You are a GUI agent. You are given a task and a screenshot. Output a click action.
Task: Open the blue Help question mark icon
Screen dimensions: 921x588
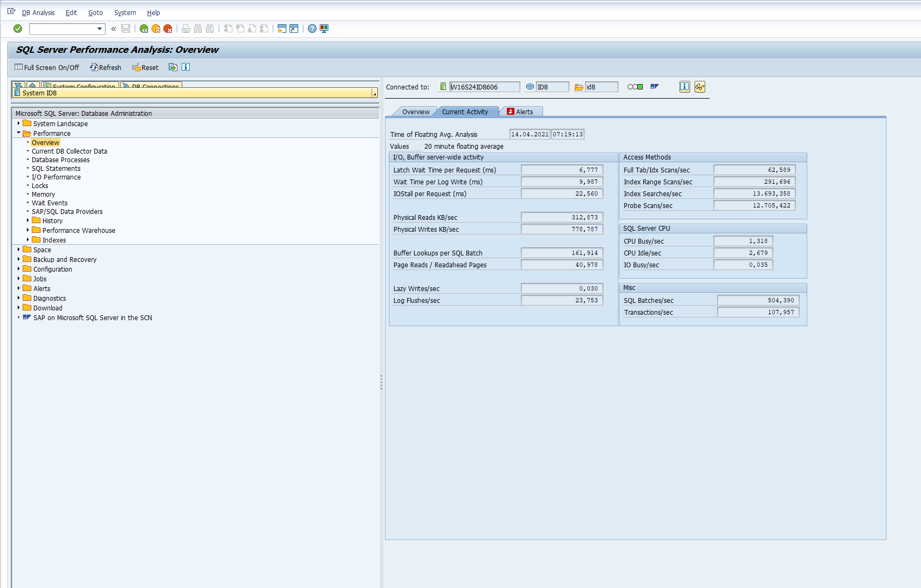click(312, 29)
